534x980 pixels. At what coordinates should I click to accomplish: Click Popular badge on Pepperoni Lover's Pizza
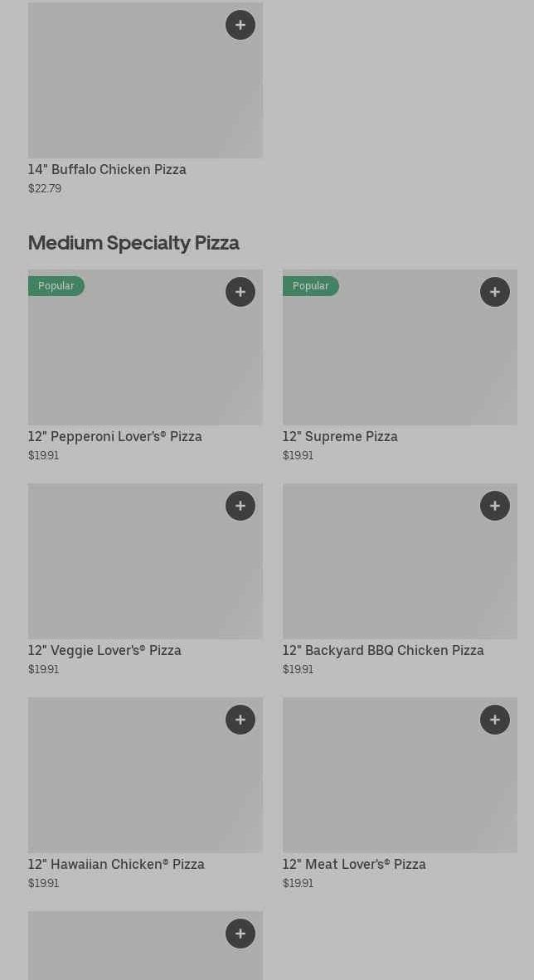pyautogui.click(x=56, y=286)
